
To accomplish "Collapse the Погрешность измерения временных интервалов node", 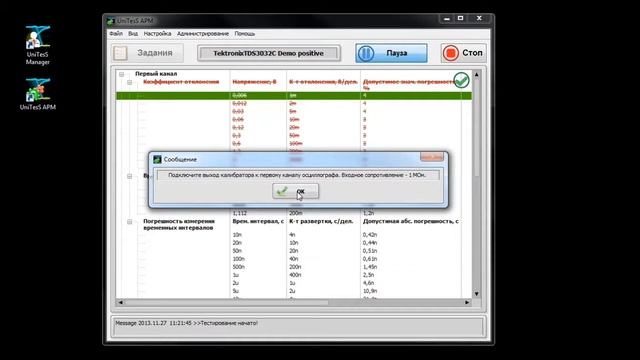I will coord(129,222).
